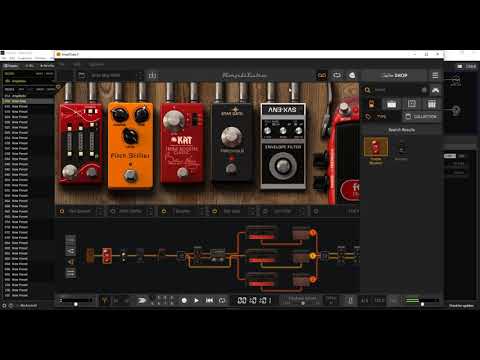Click the magnifier search icon
Image resolution: width=480 pixels, height=360 pixels.
tap(367, 90)
